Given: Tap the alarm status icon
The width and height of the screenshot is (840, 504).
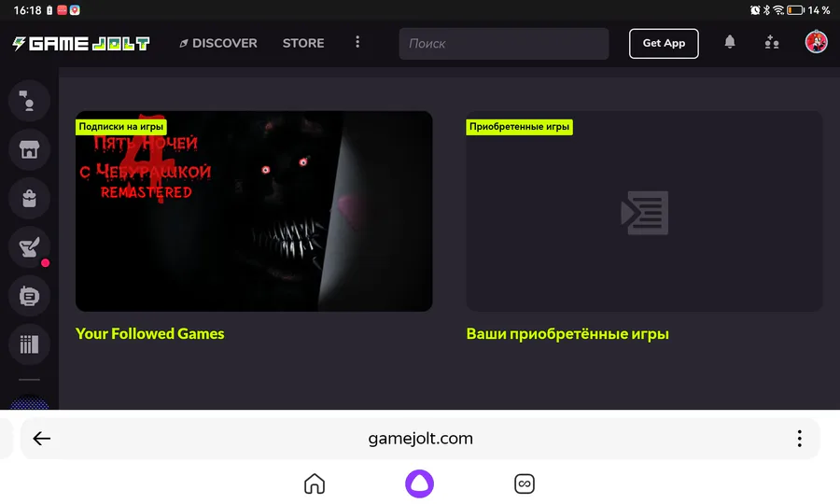Looking at the screenshot, I should coord(755,10).
